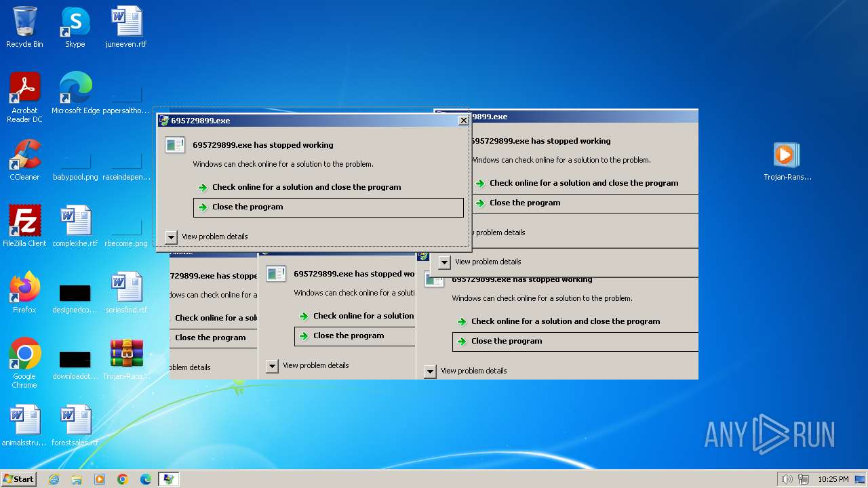Image resolution: width=868 pixels, height=488 pixels.
Task: Open Internet Explorer from the taskbar
Action: coord(54,479)
